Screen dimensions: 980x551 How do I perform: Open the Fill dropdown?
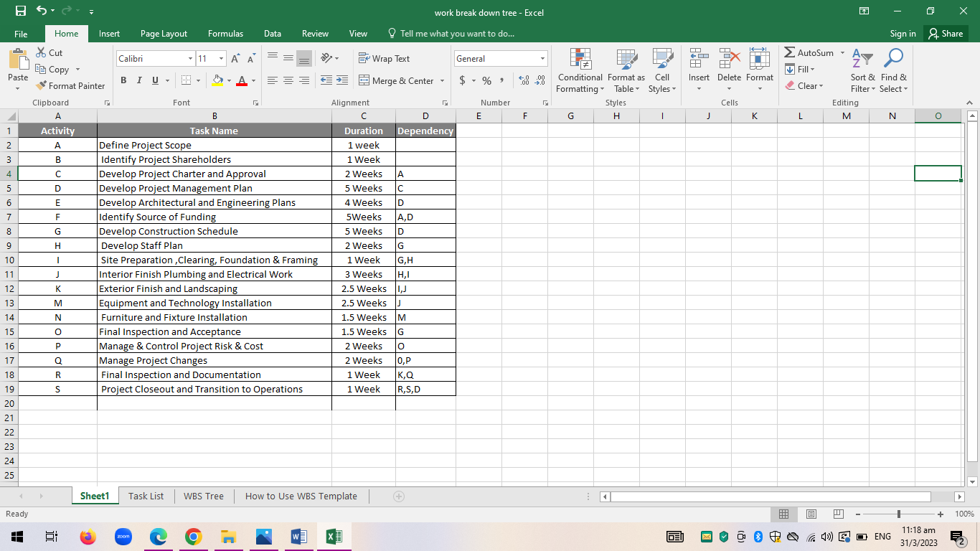point(799,70)
